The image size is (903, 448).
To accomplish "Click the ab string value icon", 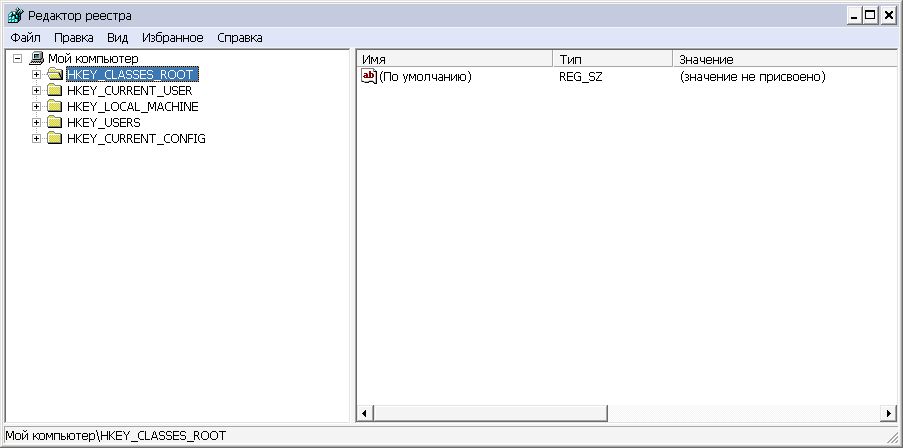I will 368,76.
